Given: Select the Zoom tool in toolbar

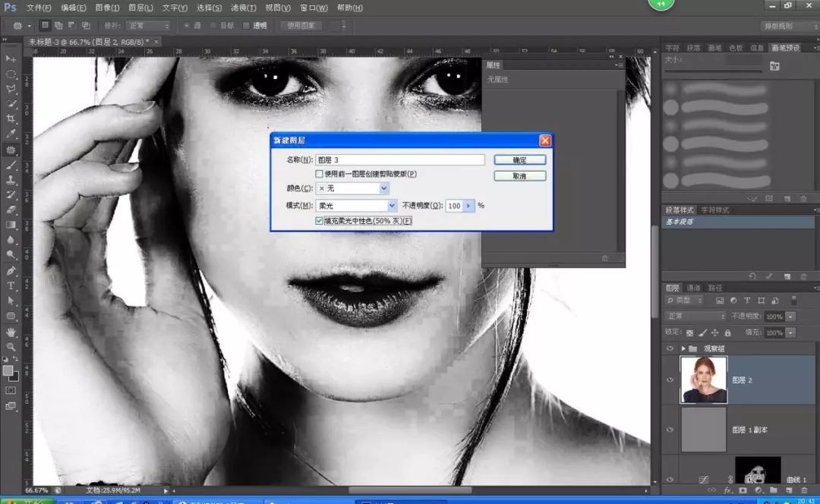Looking at the screenshot, I should tap(11, 347).
